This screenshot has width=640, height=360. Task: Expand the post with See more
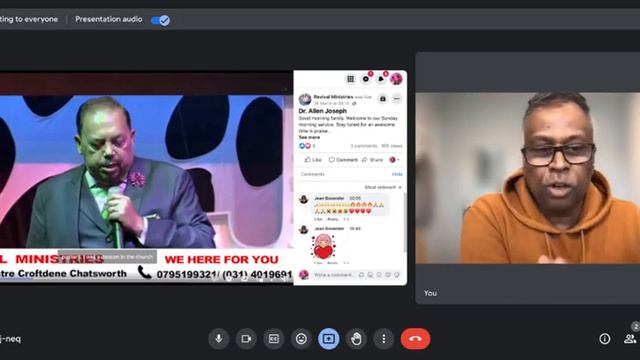309,138
